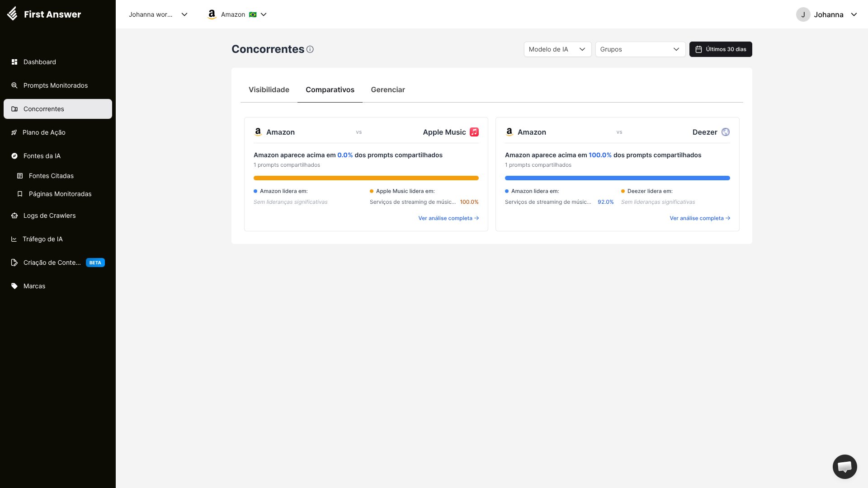Click the Brazil flag icon
Viewport: 868px width, 488px height.
pyautogui.click(x=253, y=14)
